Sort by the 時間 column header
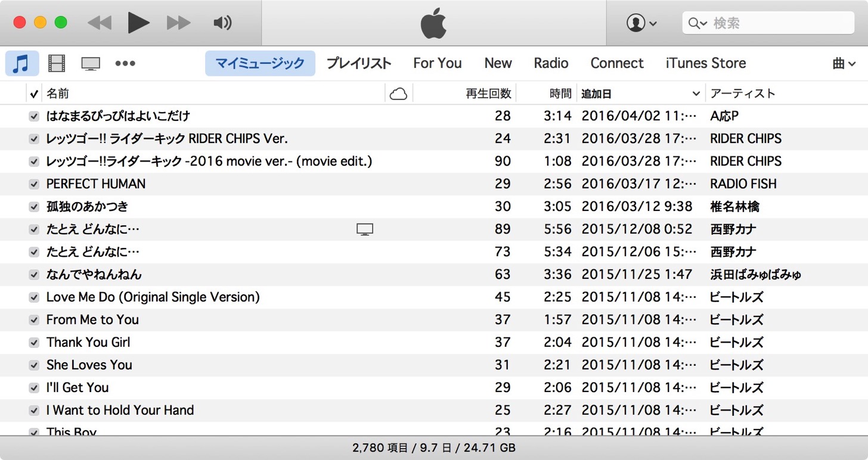868x460 pixels. 560,94
